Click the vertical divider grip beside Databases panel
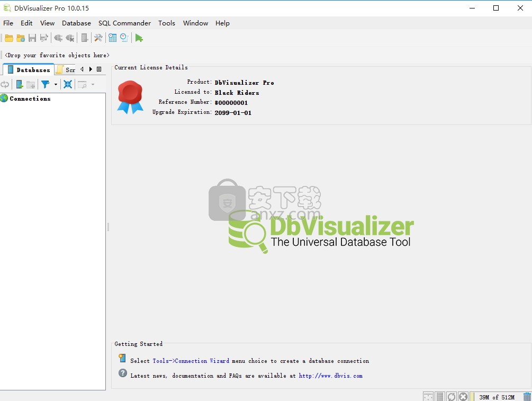 point(108,227)
